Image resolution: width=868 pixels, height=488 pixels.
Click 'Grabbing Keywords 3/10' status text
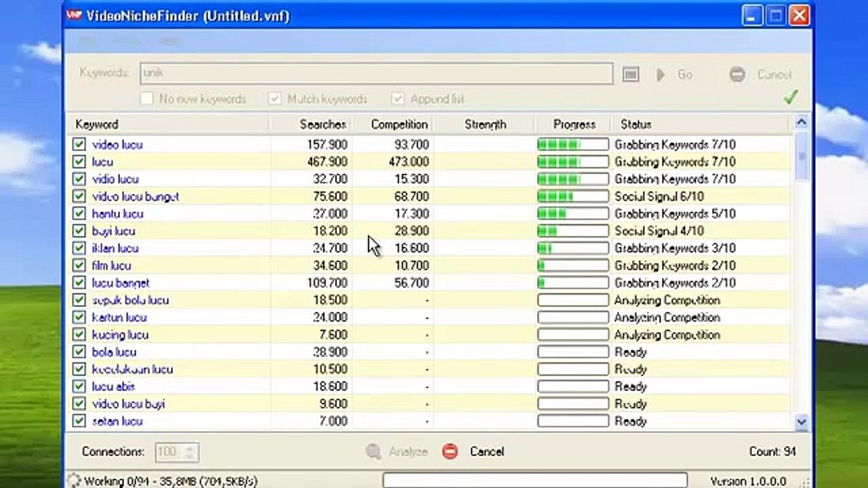[x=675, y=248]
